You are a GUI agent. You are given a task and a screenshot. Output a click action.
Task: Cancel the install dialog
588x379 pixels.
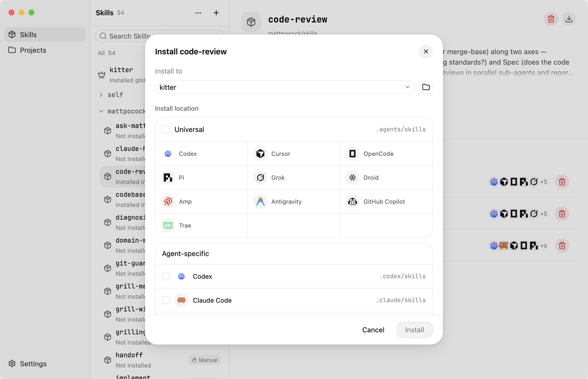click(x=373, y=330)
